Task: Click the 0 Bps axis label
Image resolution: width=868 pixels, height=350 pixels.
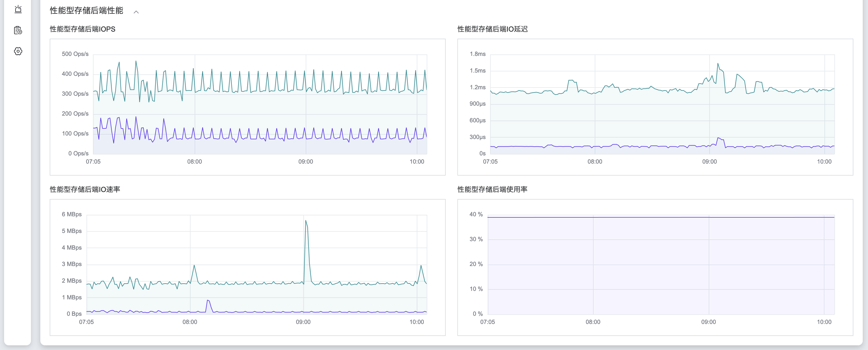Action: click(74, 314)
